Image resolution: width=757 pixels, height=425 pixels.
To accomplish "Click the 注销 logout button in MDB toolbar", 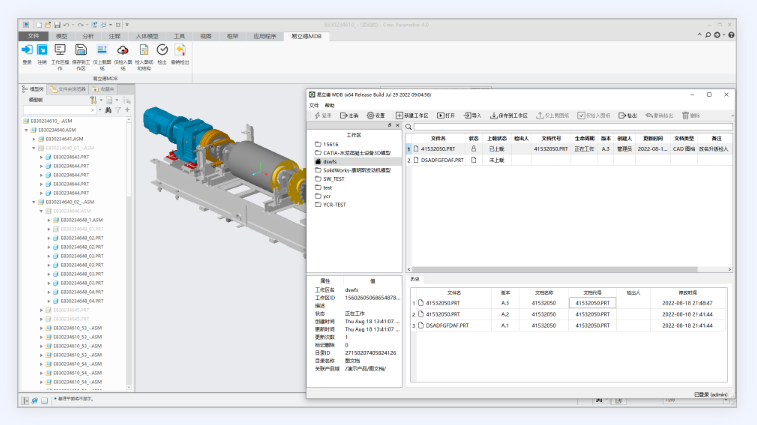I will 349,115.
